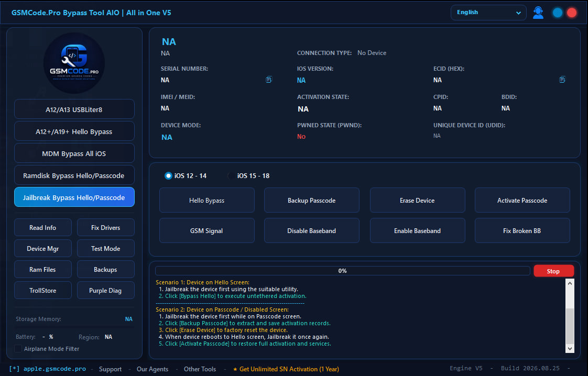Click the Fix Broken BB button
The image size is (588, 376).
pyautogui.click(x=522, y=230)
